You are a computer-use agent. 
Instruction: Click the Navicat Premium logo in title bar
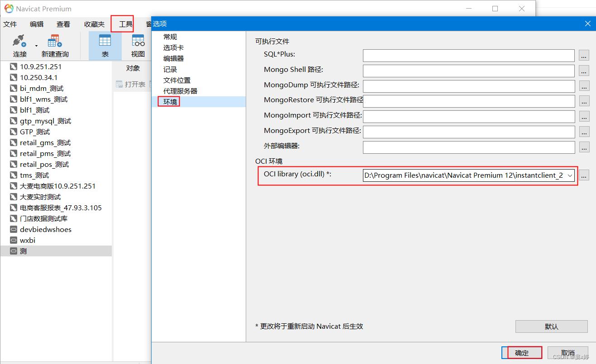[9, 9]
